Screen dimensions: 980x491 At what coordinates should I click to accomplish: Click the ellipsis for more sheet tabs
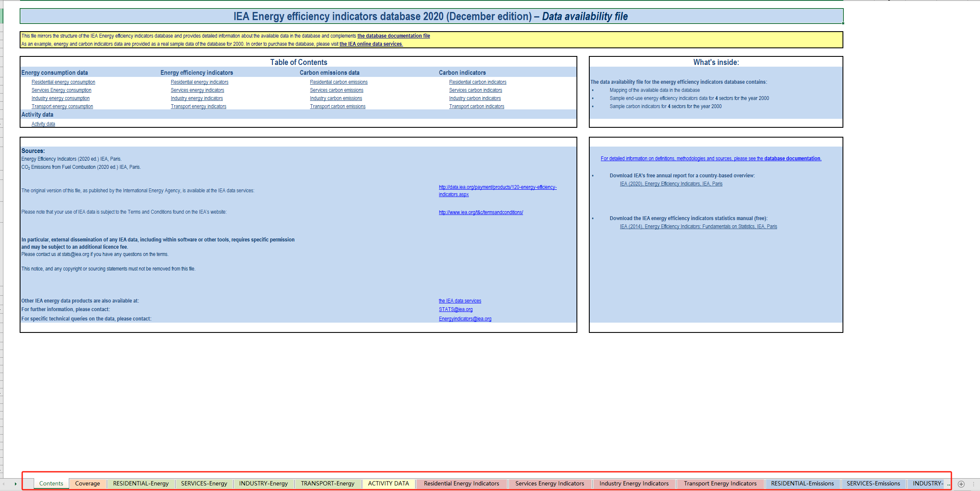(948, 484)
